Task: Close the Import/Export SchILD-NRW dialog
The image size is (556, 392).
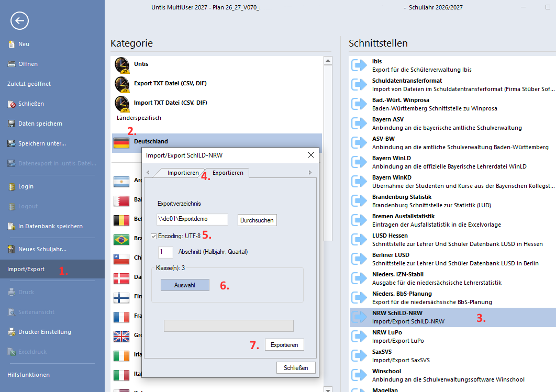Action: [311, 155]
